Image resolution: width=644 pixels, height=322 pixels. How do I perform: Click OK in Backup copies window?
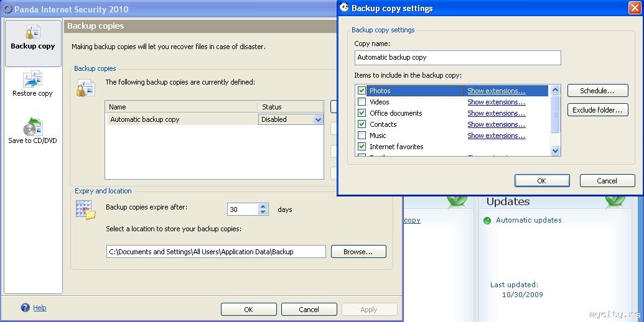(248, 310)
